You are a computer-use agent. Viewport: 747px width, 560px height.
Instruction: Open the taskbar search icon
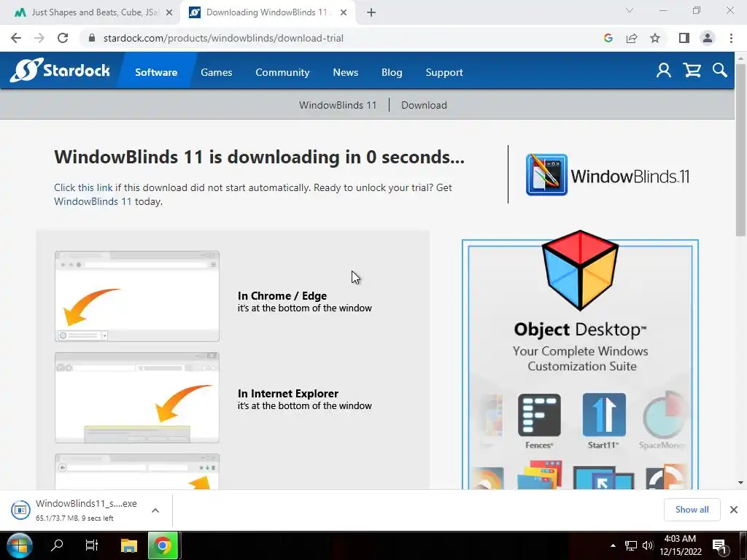57,545
